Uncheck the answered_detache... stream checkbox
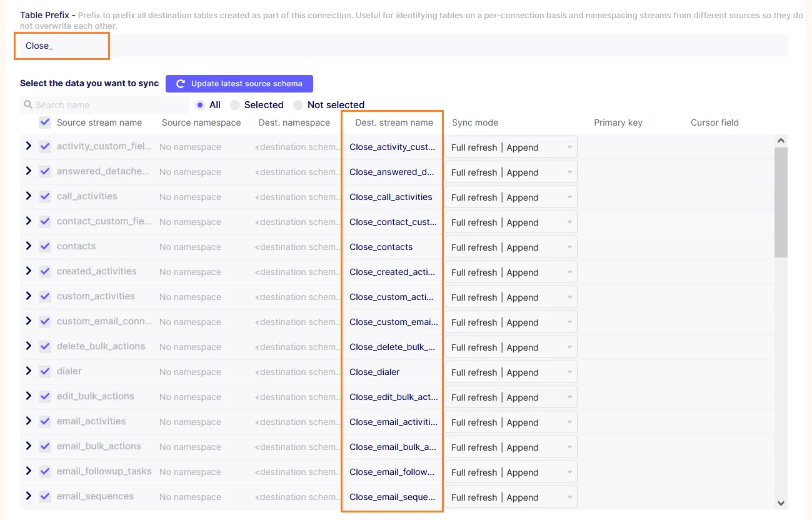The image size is (812, 520). pyautogui.click(x=45, y=171)
